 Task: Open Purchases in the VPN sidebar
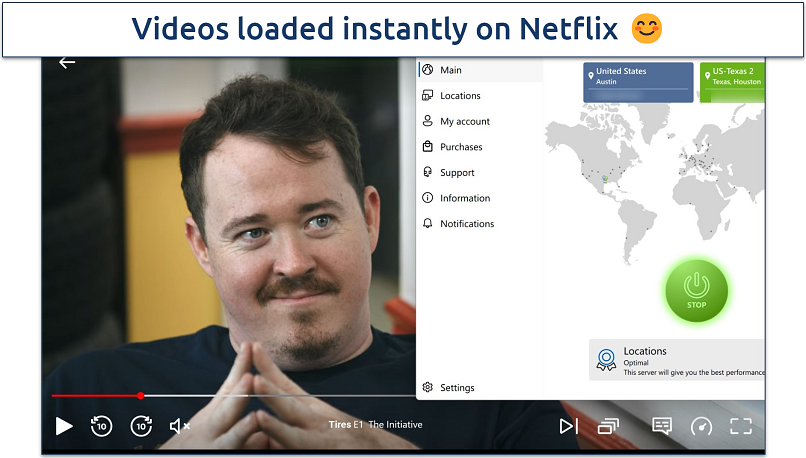pos(481,147)
